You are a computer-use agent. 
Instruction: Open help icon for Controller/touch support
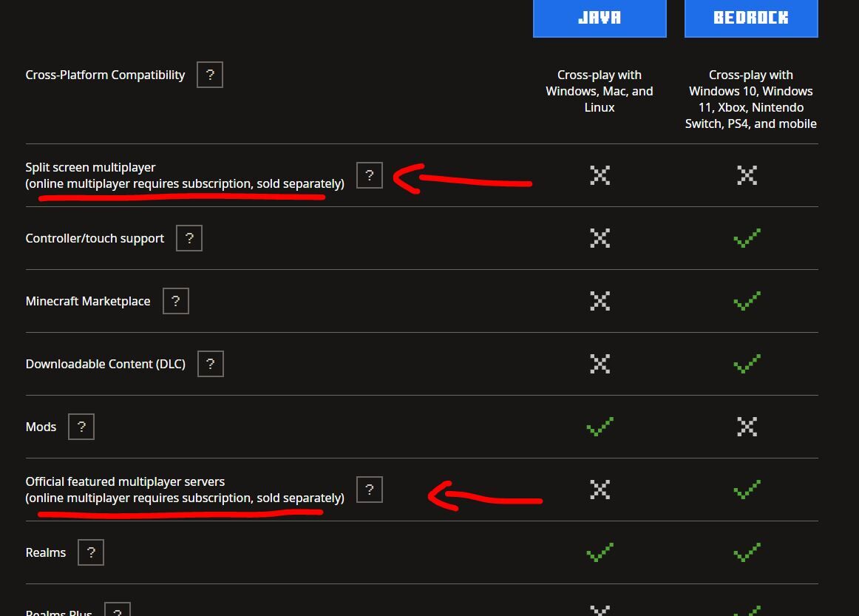point(189,238)
